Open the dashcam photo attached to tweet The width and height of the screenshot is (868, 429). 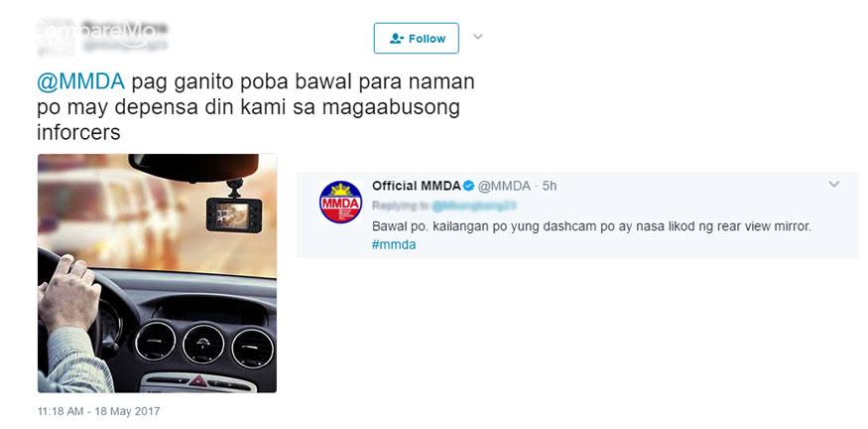(x=157, y=273)
